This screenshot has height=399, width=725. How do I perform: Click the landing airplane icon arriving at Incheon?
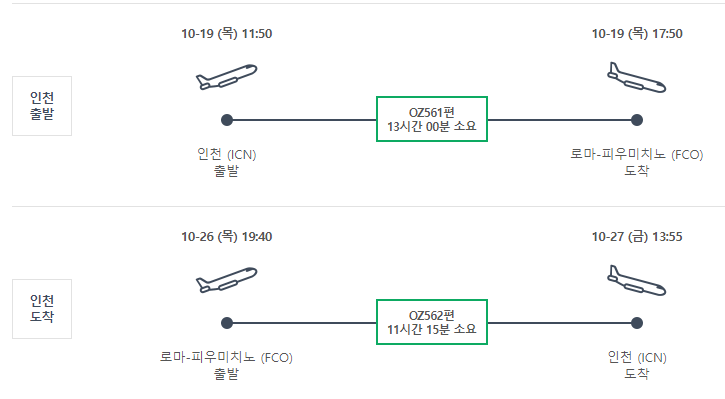pyautogui.click(x=637, y=281)
